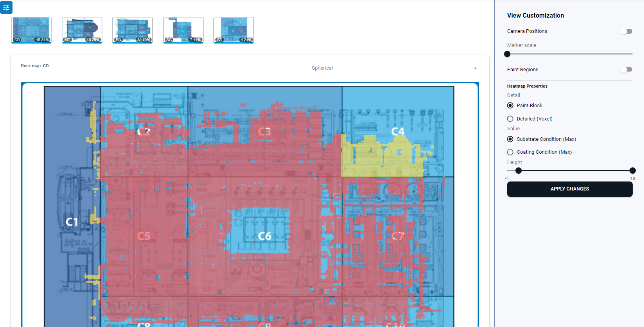This screenshot has width=644, height=327.
Task: Enable the Paint Regions switch
Action: coord(626,70)
